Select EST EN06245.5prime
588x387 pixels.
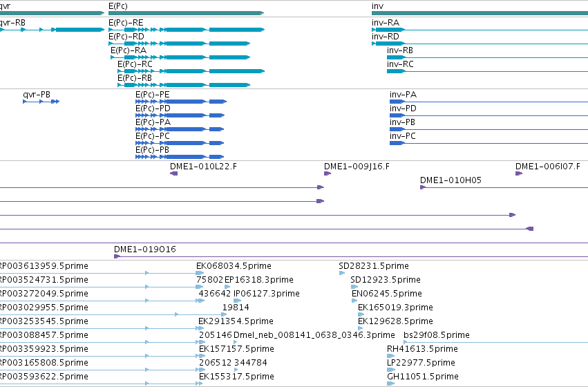pos(354,301)
